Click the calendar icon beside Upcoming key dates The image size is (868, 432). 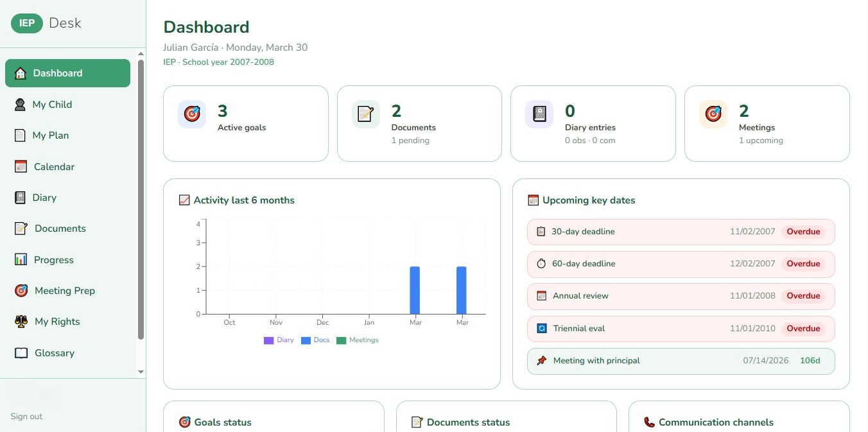point(533,200)
